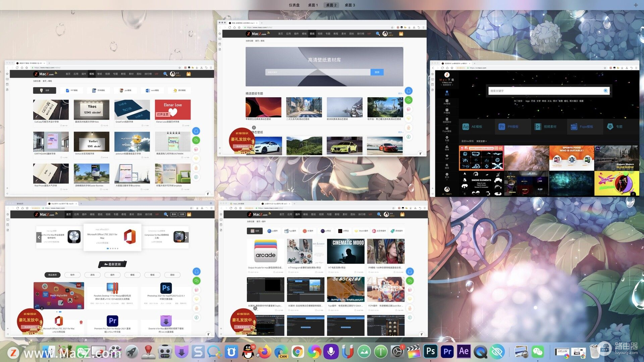The height and width of the screenshot is (362, 644).
Task: Open WeChat from the Dock
Action: [x=538, y=352]
